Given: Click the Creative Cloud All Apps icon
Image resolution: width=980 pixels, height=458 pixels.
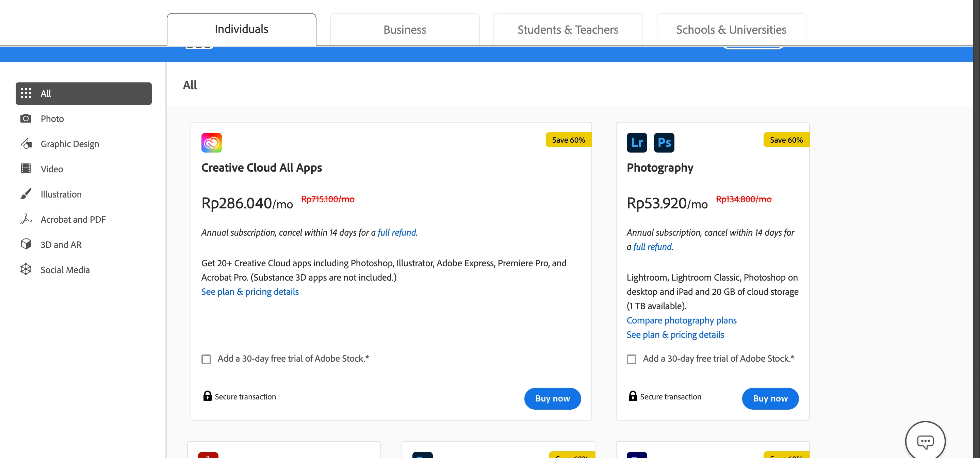Looking at the screenshot, I should (212, 142).
